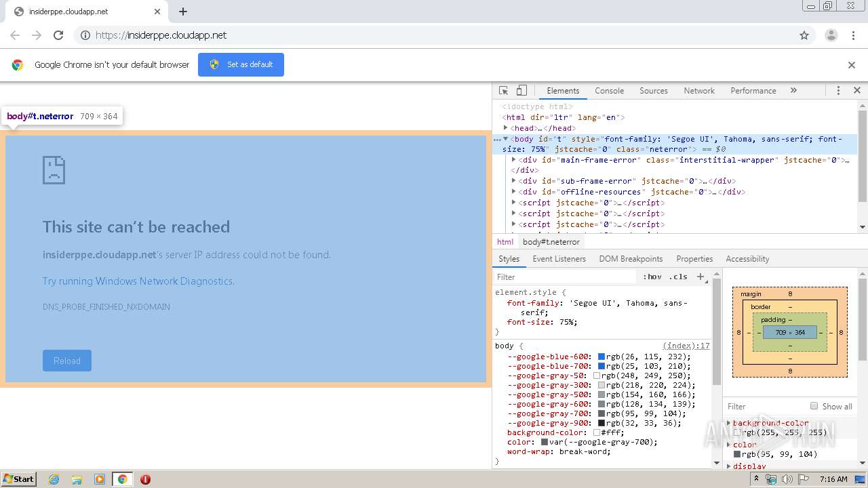Close the insiderppe.cloudapp.net tab

(x=157, y=12)
